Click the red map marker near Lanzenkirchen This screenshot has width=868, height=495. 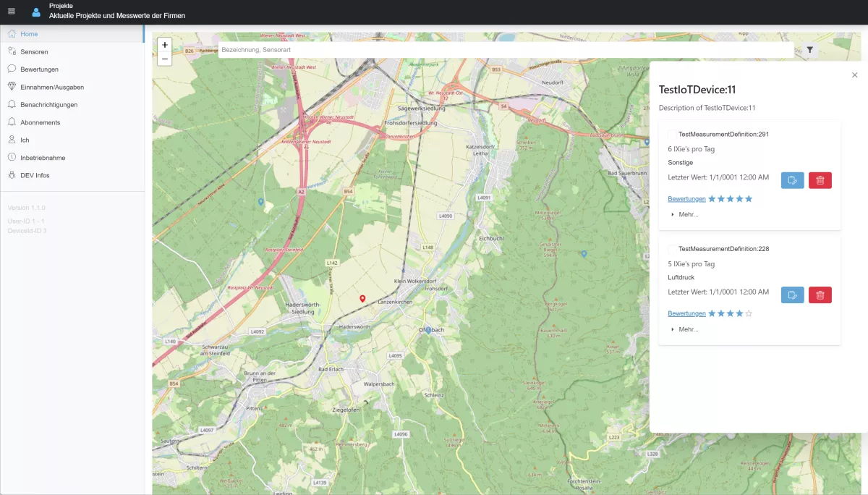pyautogui.click(x=362, y=298)
